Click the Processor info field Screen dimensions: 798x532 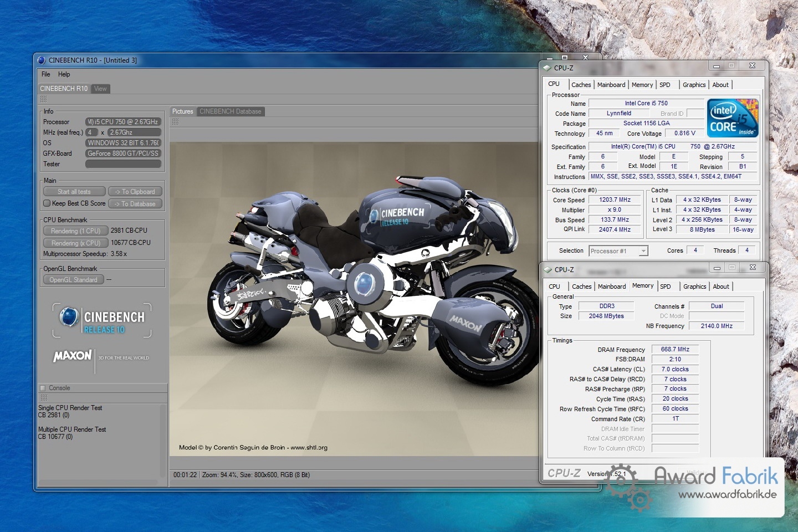pos(123,122)
